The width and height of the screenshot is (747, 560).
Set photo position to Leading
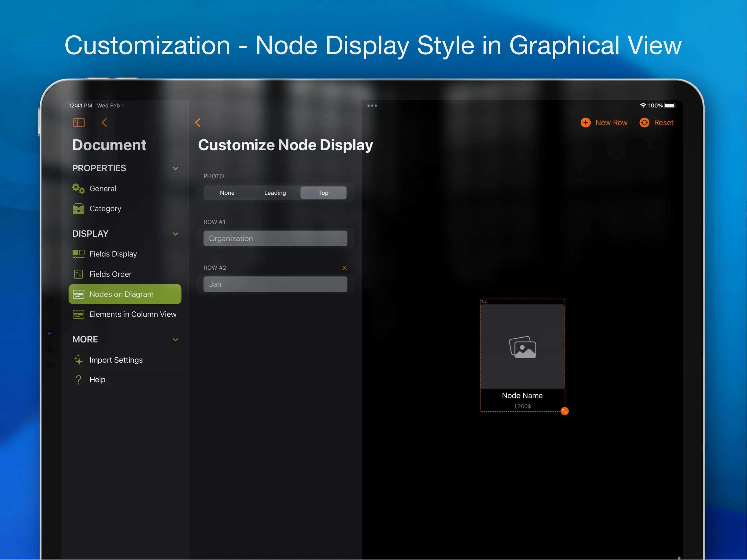pos(275,192)
